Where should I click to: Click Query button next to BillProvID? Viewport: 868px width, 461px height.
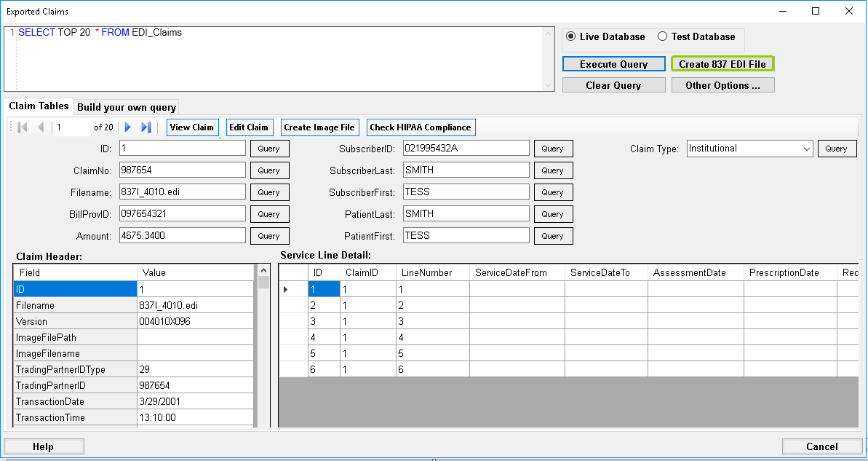tap(269, 214)
